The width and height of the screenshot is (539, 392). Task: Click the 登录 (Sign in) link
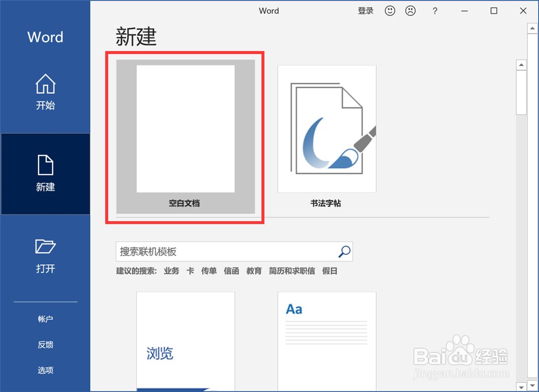[366, 11]
